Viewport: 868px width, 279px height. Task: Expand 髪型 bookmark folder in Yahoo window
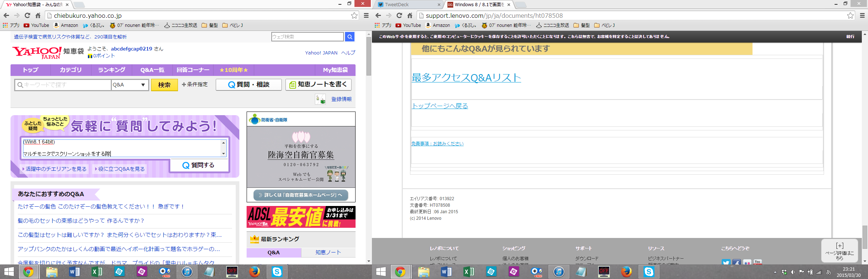coord(210,25)
